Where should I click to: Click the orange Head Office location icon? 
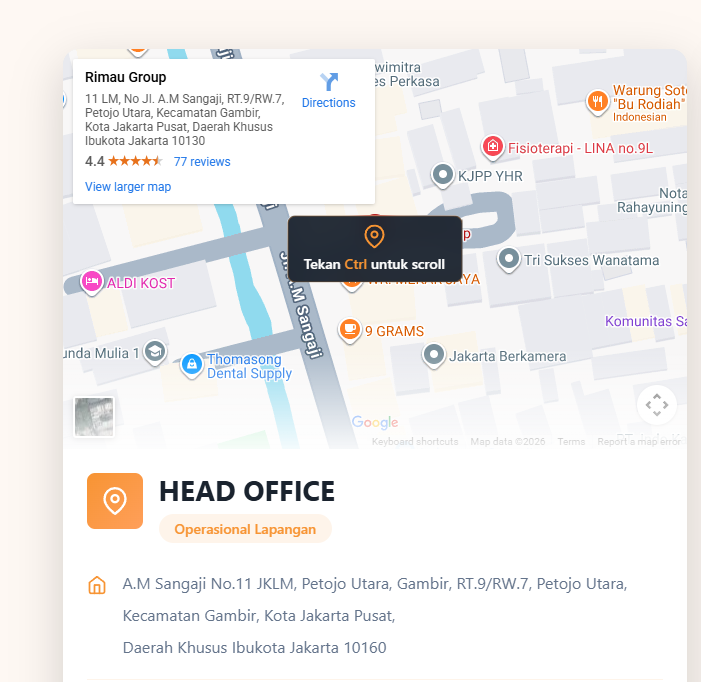(115, 501)
